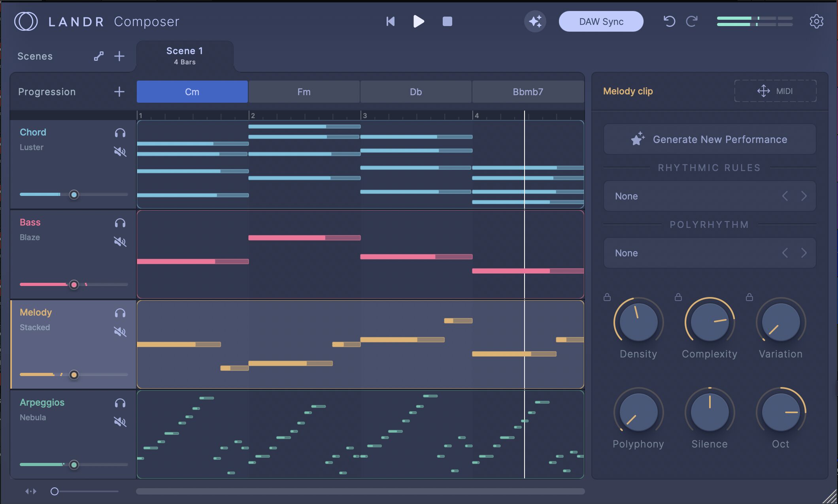Next Polyrhythm option arrow

(x=804, y=253)
